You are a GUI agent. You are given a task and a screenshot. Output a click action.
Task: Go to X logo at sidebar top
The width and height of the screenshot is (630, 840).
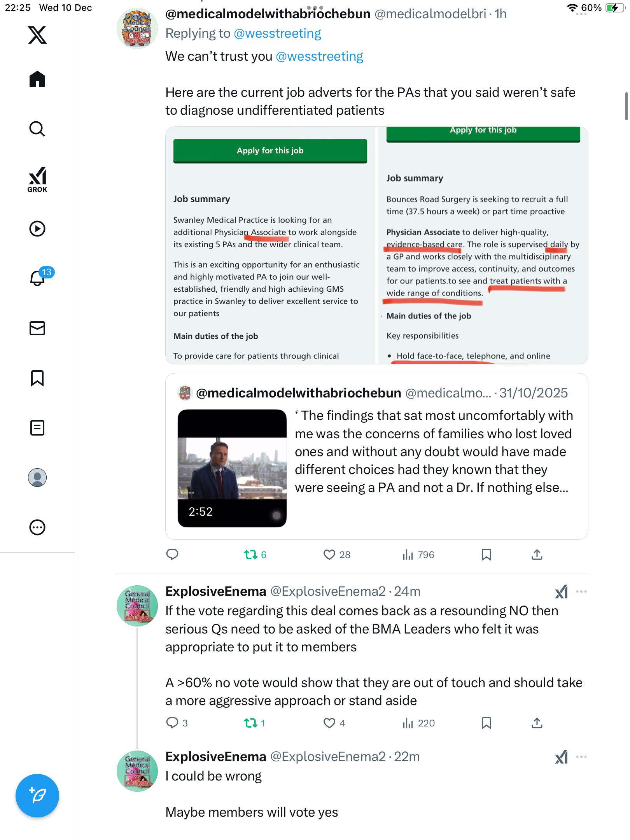[x=37, y=35]
